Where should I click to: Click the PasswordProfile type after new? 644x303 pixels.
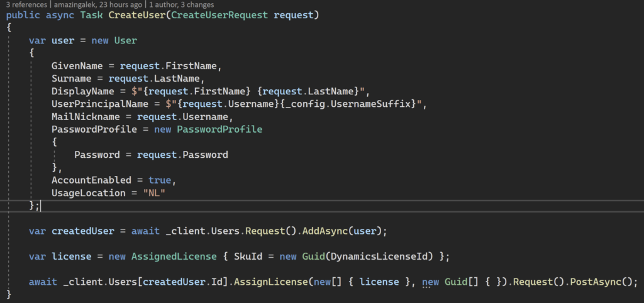(x=219, y=129)
